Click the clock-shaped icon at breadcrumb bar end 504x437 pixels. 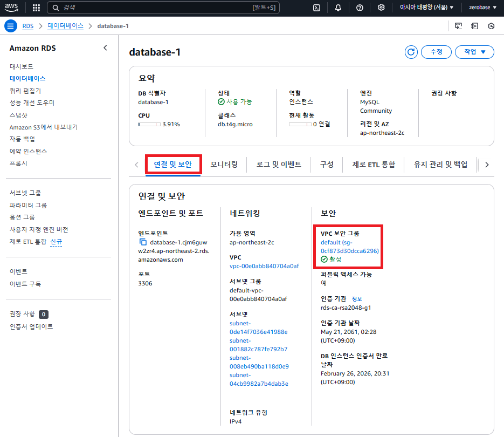click(x=491, y=26)
